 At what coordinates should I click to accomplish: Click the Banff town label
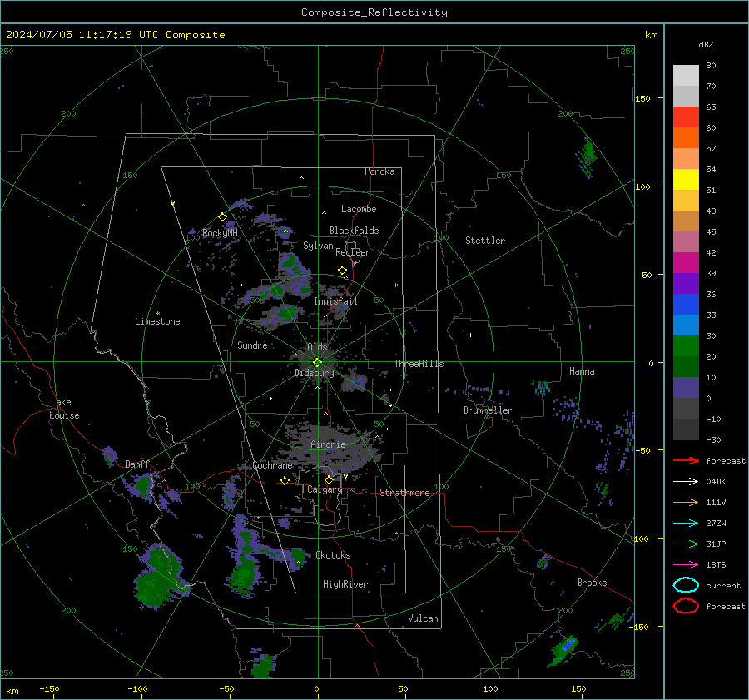tap(137, 464)
